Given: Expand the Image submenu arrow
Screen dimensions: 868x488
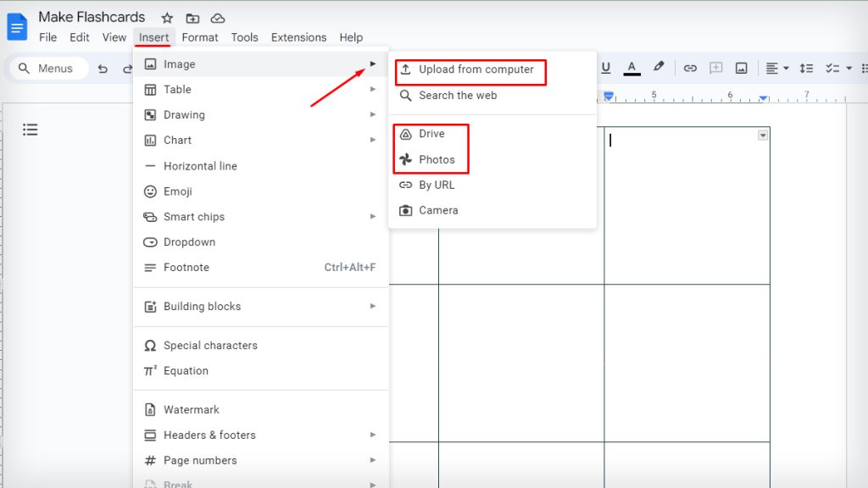Looking at the screenshot, I should pyautogui.click(x=373, y=64).
